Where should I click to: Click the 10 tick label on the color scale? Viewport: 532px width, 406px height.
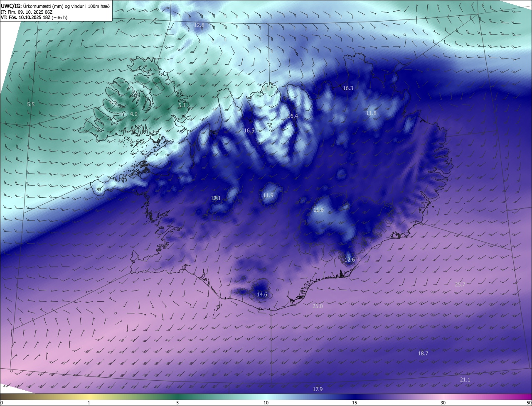click(266, 403)
